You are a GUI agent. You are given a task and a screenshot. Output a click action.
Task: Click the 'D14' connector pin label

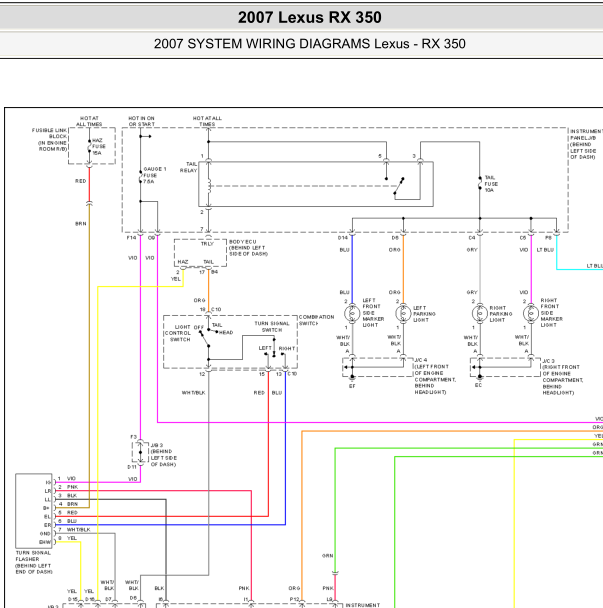click(x=343, y=238)
